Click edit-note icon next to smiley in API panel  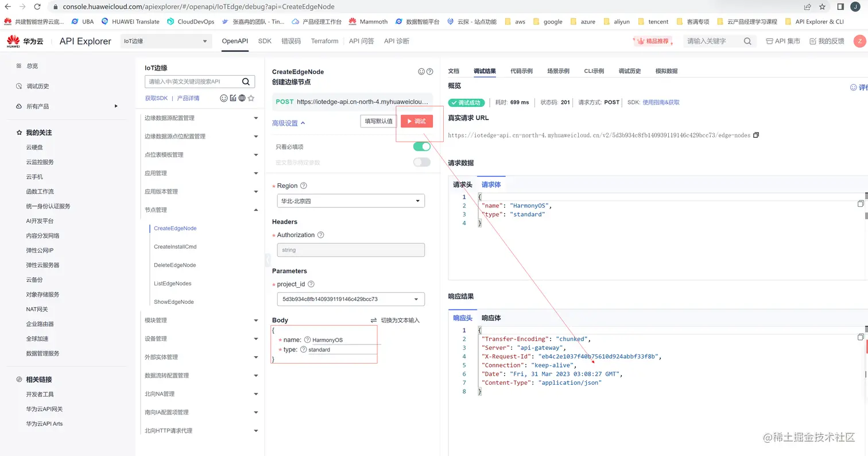coord(233,98)
